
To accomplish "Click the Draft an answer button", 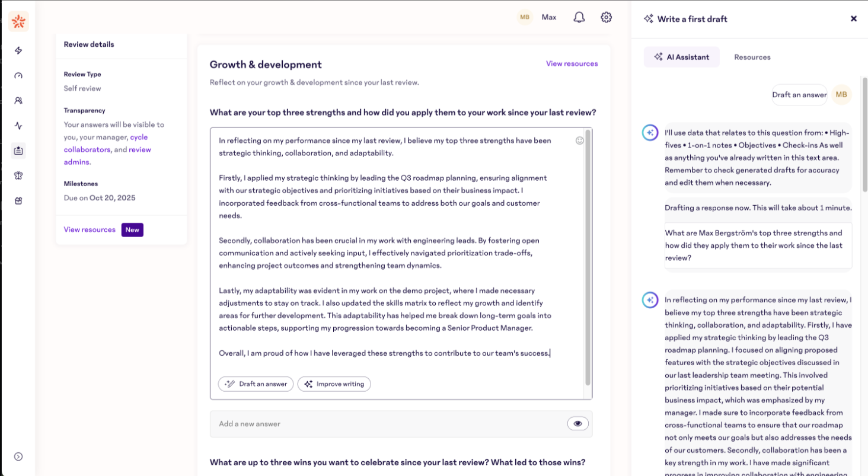I will pos(256,384).
